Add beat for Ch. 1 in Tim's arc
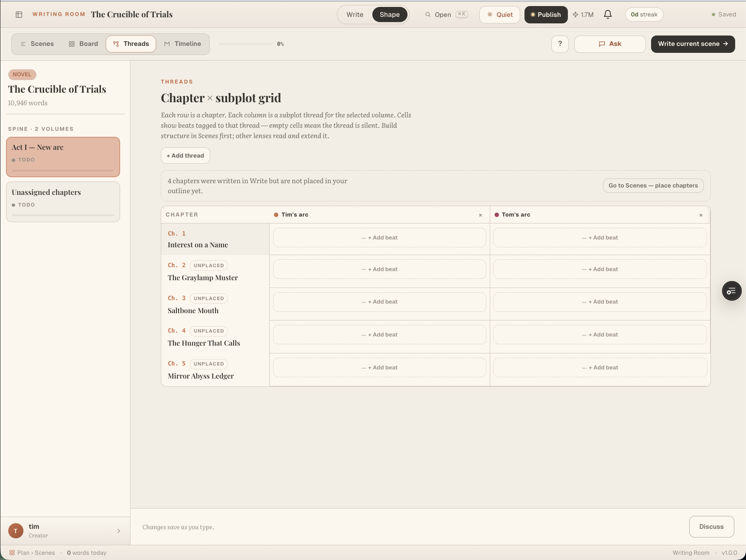 coord(380,238)
